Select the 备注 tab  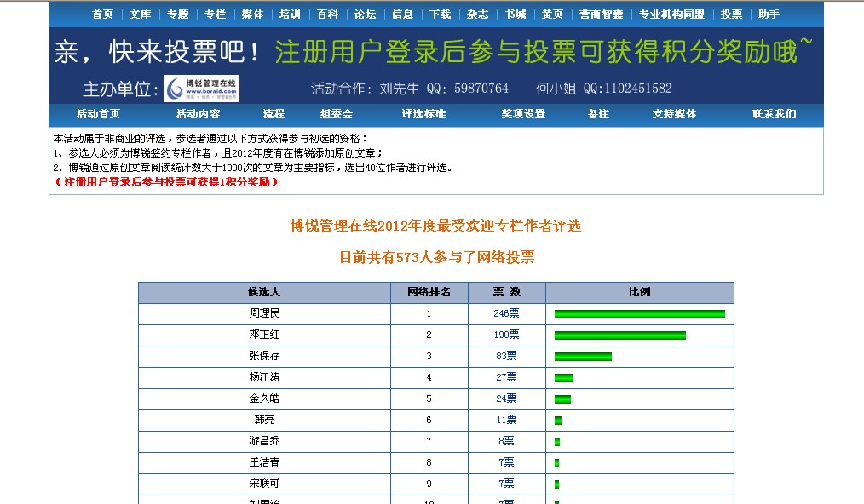pyautogui.click(x=598, y=114)
